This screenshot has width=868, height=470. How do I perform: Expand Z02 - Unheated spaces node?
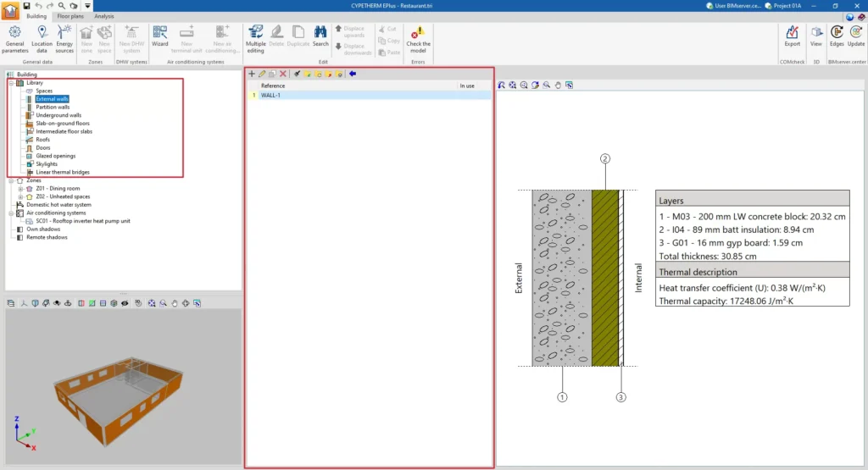[x=19, y=196]
